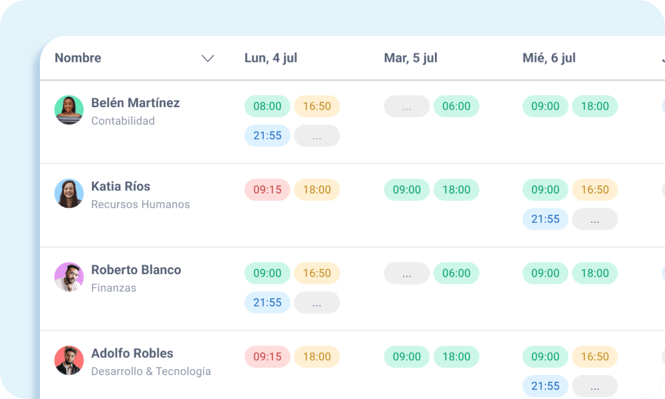
Task: Click Belén's gray pending tag on Tuesday
Action: point(407,106)
